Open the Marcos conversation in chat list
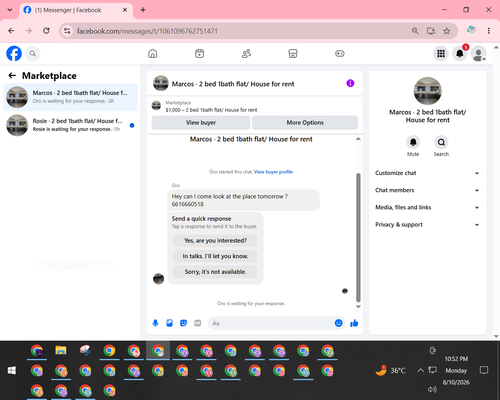The height and width of the screenshot is (400, 500). (x=70, y=97)
